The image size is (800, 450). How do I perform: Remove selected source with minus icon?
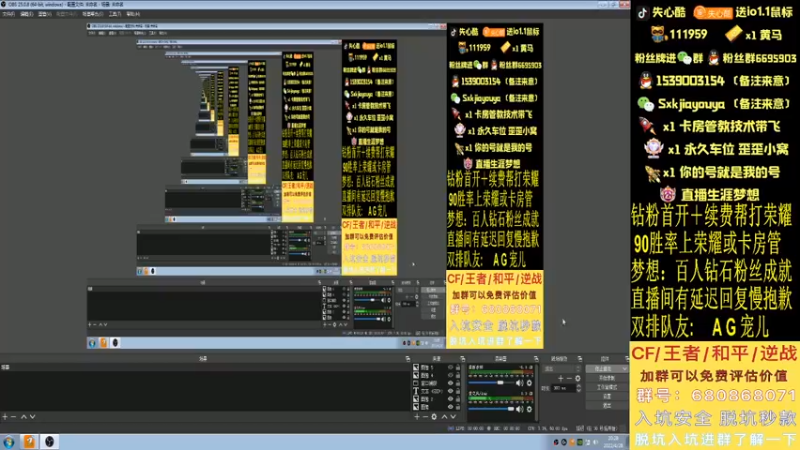(425, 416)
